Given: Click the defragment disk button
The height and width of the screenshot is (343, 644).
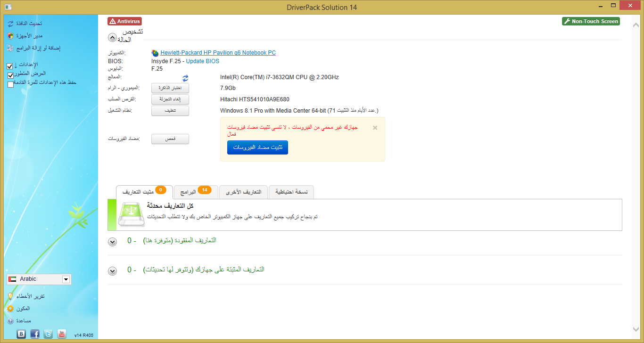Looking at the screenshot, I should (x=170, y=99).
